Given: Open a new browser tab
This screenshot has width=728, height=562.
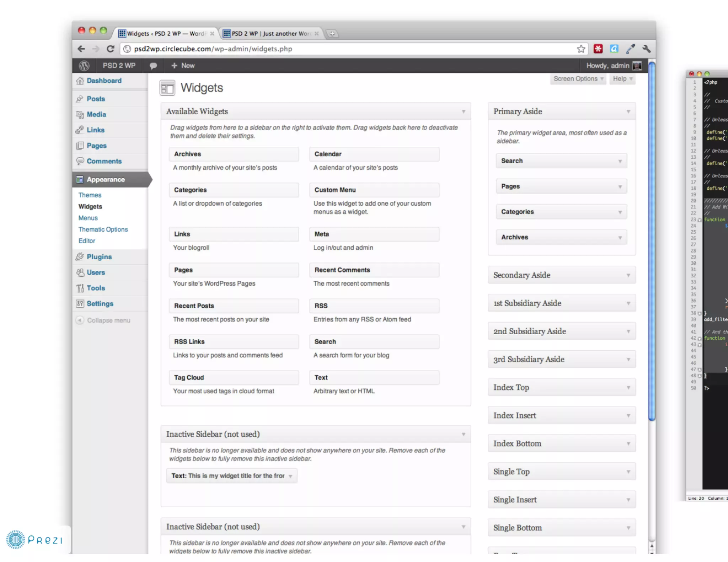Looking at the screenshot, I should pos(332,34).
